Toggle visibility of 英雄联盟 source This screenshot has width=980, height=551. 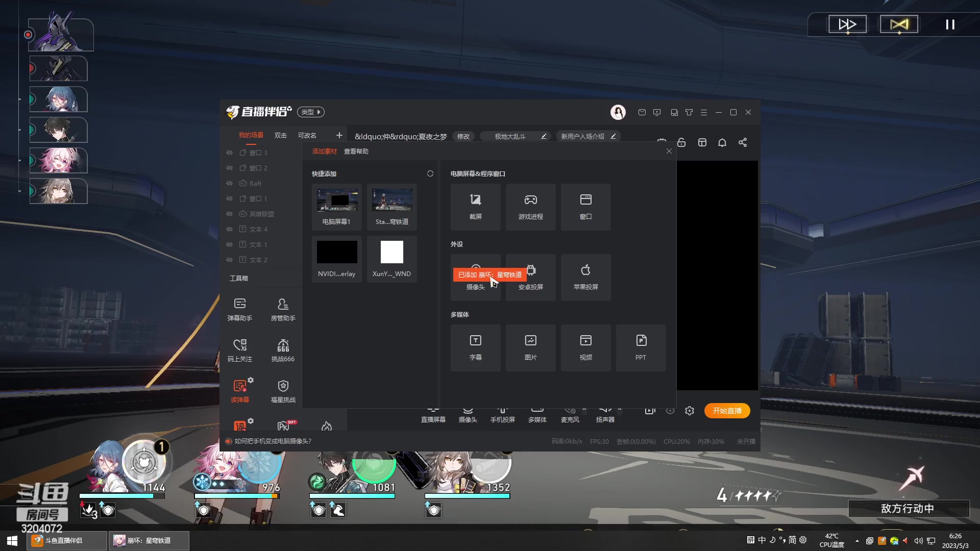(x=229, y=214)
